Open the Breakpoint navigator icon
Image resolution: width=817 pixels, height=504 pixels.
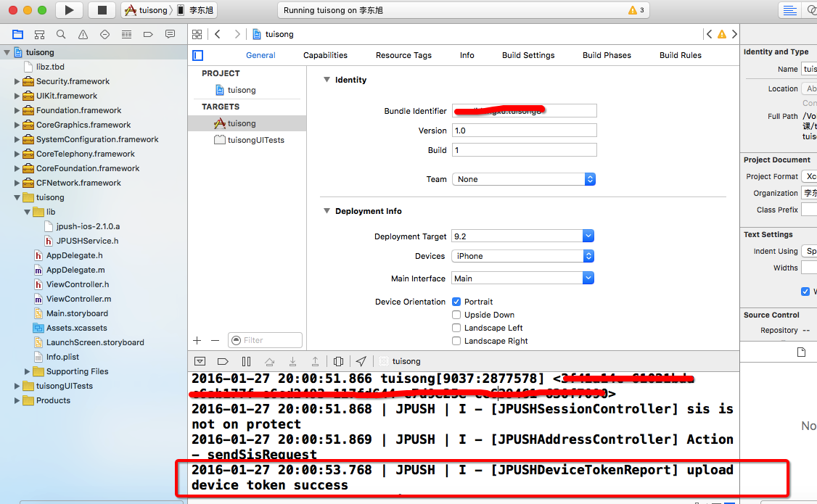[x=148, y=34]
